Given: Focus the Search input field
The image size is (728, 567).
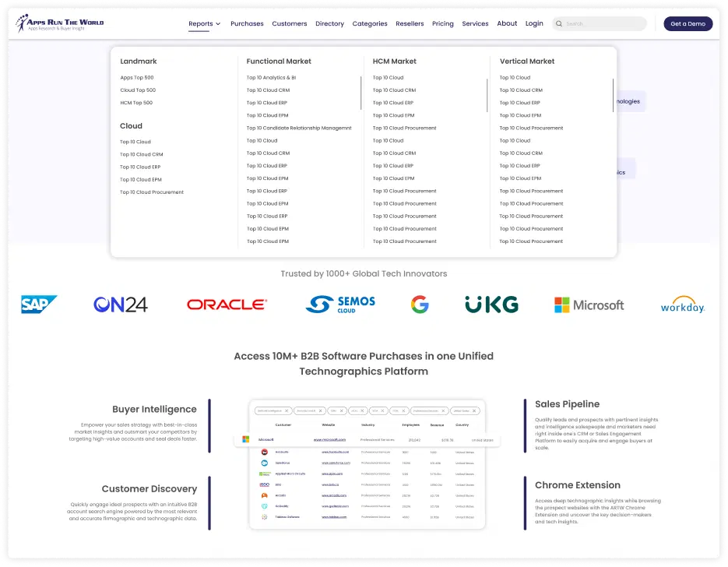Looking at the screenshot, I should pyautogui.click(x=599, y=23).
